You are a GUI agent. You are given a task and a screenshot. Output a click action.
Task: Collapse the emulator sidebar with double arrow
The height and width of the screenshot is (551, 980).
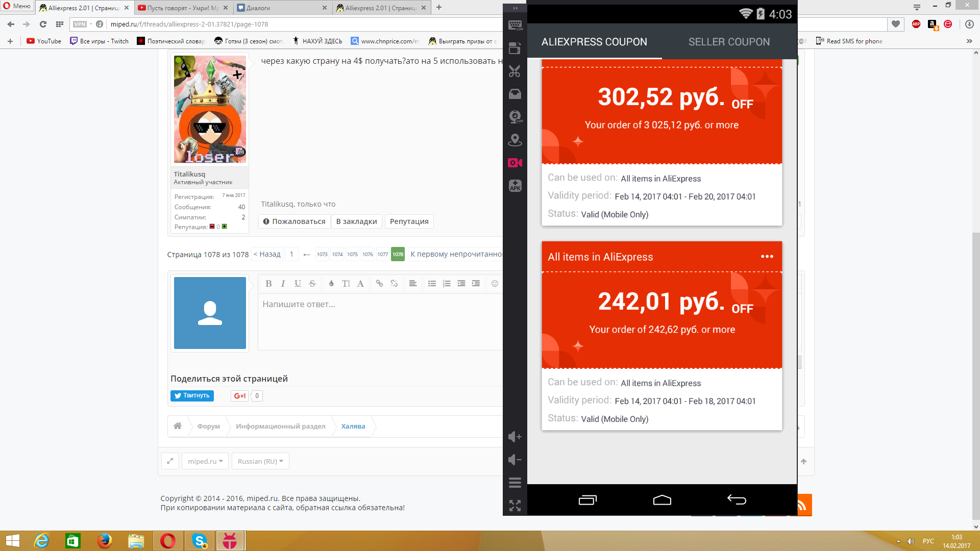click(515, 8)
